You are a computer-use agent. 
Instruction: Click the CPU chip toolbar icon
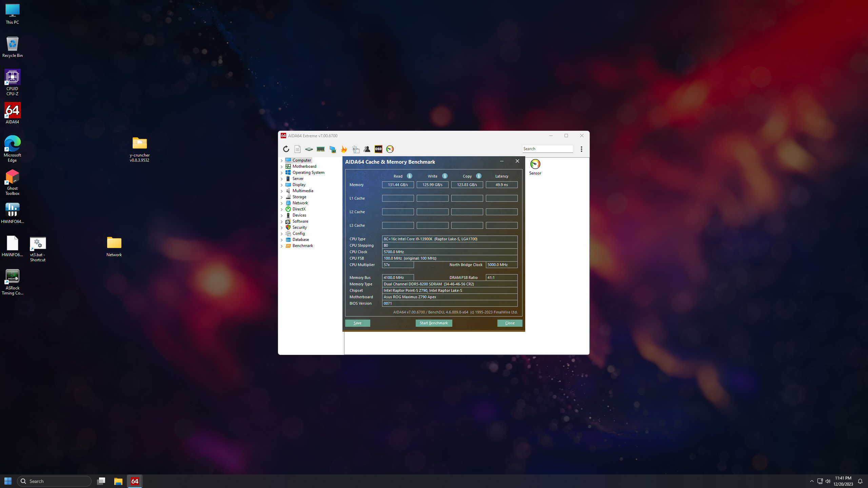point(309,149)
